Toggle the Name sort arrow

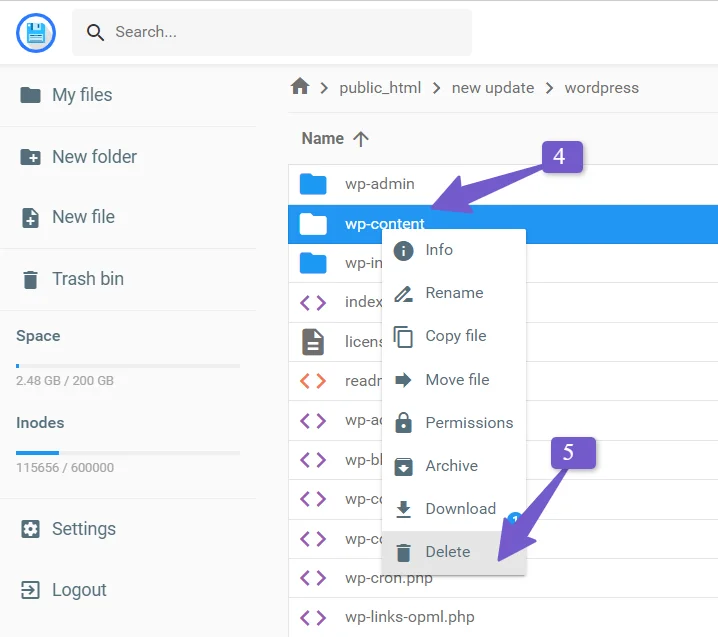(x=361, y=139)
